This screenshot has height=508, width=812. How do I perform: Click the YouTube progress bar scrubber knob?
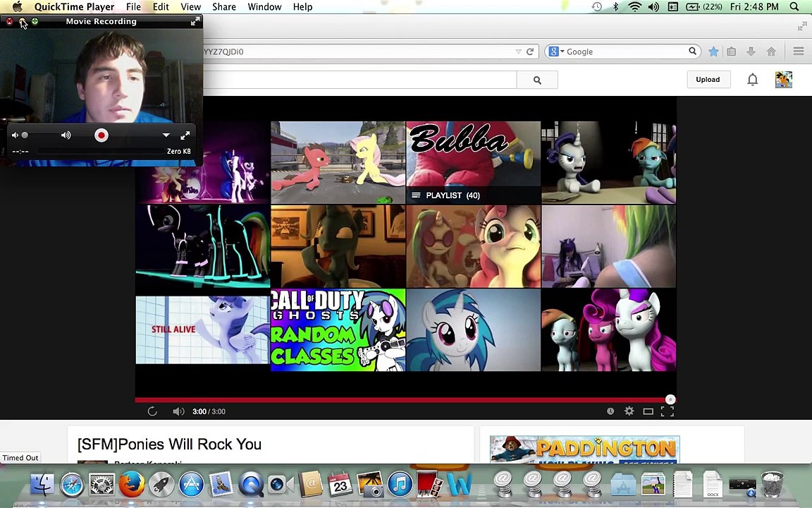click(670, 399)
